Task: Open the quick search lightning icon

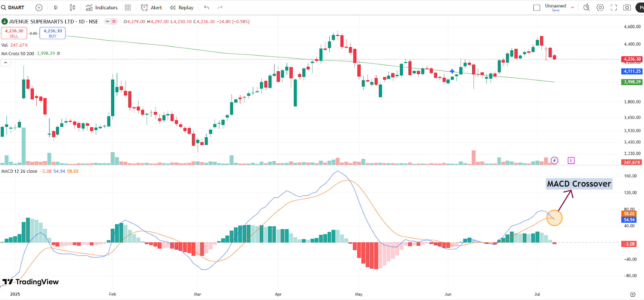Action: click(586, 7)
